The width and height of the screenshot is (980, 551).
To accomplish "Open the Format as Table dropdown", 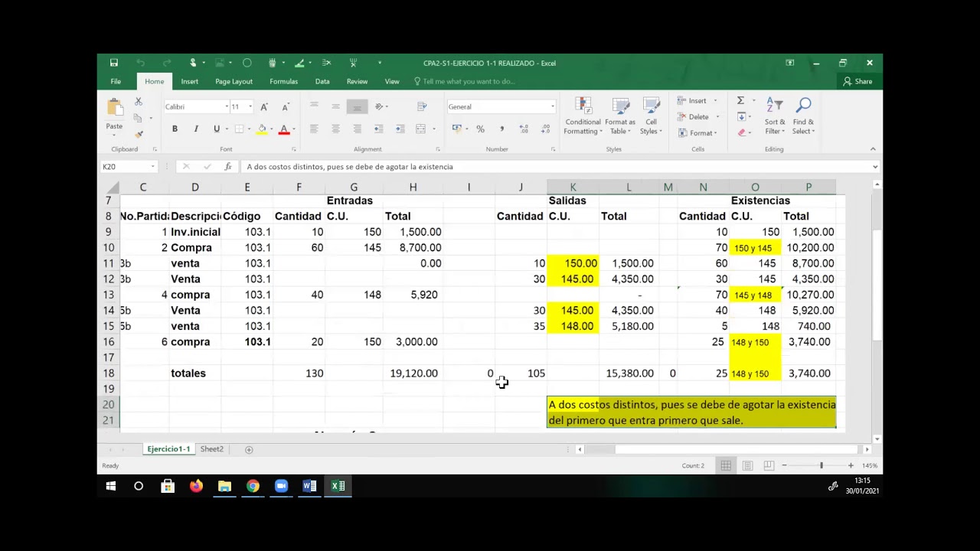I will click(x=620, y=117).
